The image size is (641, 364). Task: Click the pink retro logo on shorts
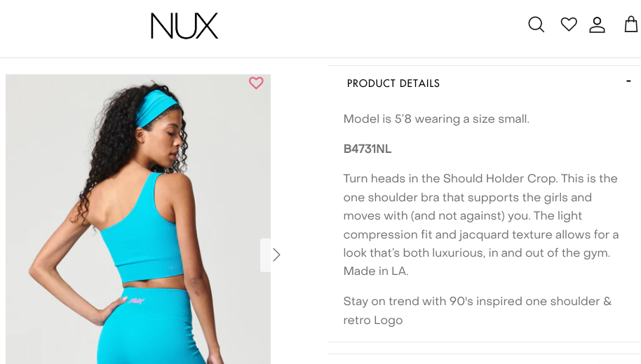tap(137, 301)
